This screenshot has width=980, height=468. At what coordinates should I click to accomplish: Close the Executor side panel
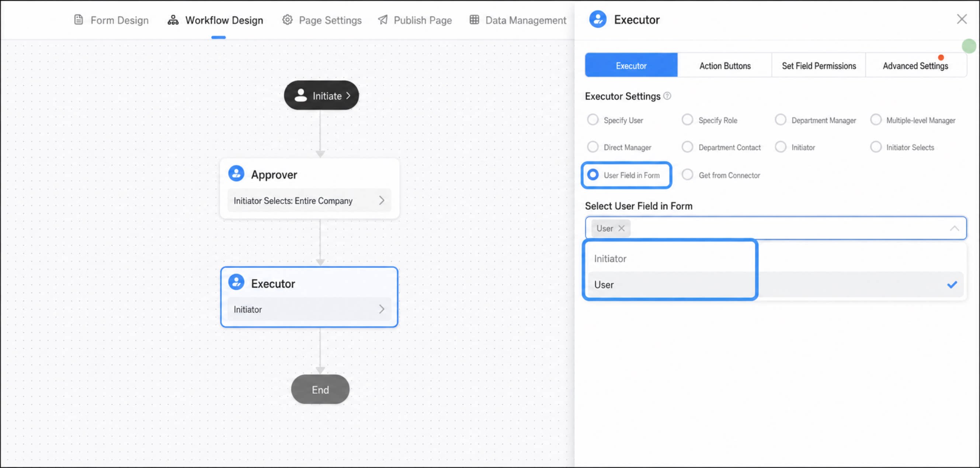point(961,19)
